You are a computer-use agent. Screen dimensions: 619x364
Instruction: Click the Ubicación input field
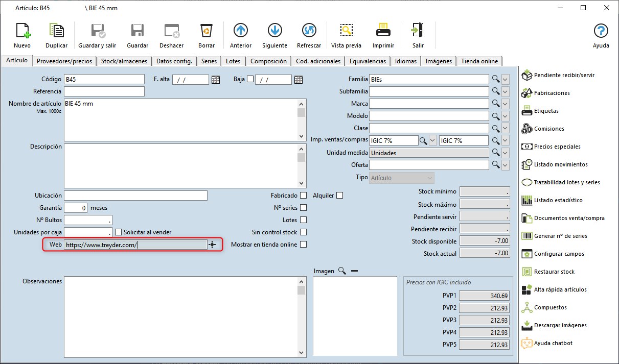click(x=136, y=196)
